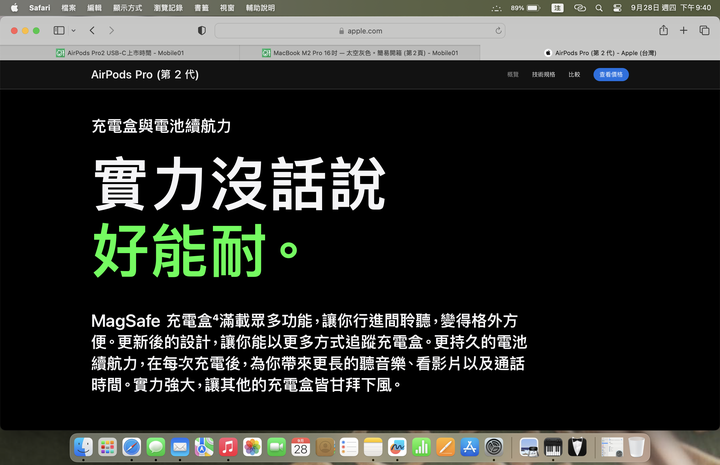Open Trash from the Dock

636,447
